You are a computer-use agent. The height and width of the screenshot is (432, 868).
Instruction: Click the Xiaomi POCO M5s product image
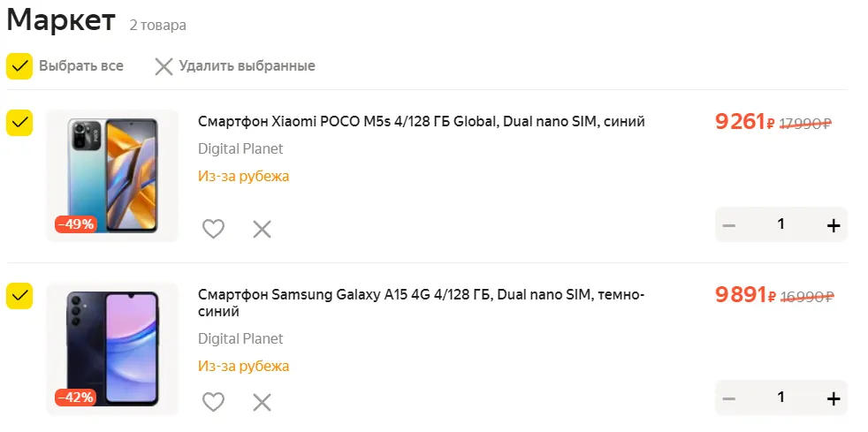coord(112,176)
